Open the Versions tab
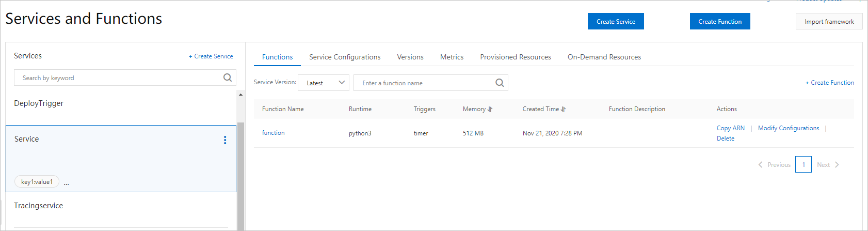Screen dimensions: 868x231 tap(410, 57)
